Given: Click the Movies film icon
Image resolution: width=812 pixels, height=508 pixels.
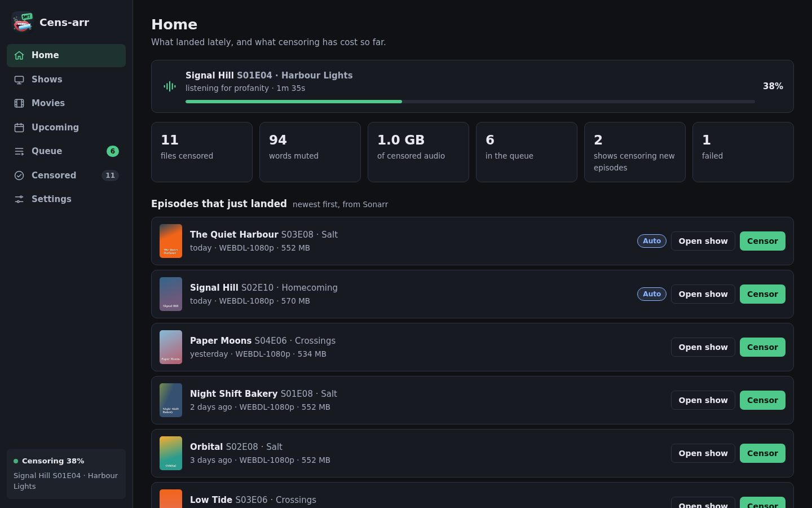Looking at the screenshot, I should (19, 103).
